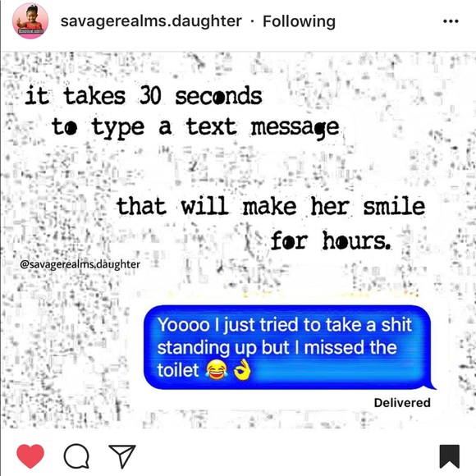Click the Following button to unfollow

coord(299,21)
